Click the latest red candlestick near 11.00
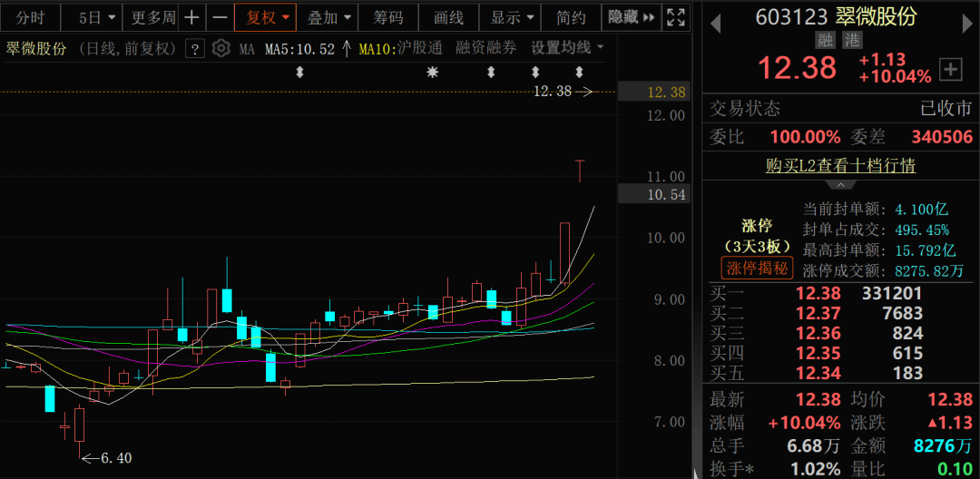The height and width of the screenshot is (479, 980). (580, 171)
